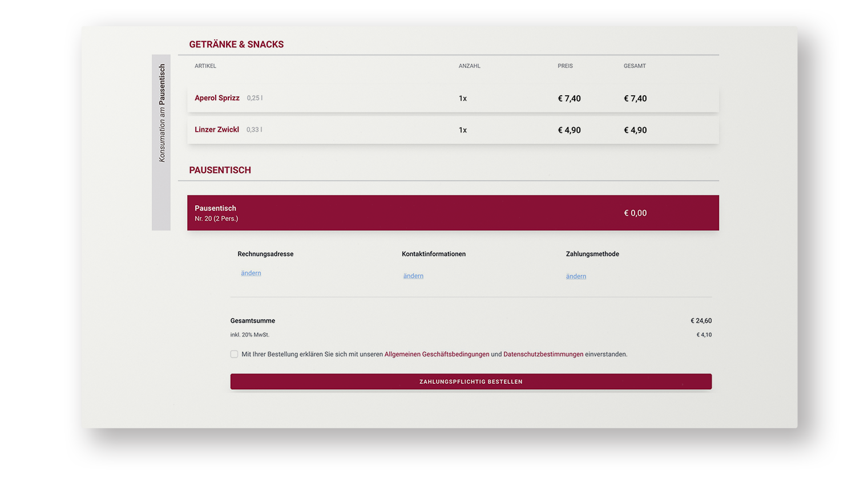Image resolution: width=868 pixels, height=491 pixels.
Task: Click the Zahlungsmethode heading
Action: (x=592, y=254)
